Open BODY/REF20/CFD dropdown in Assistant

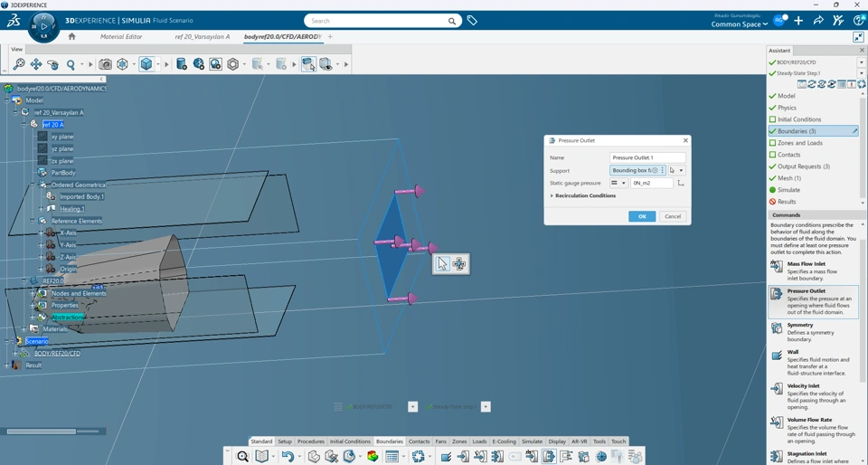862,62
